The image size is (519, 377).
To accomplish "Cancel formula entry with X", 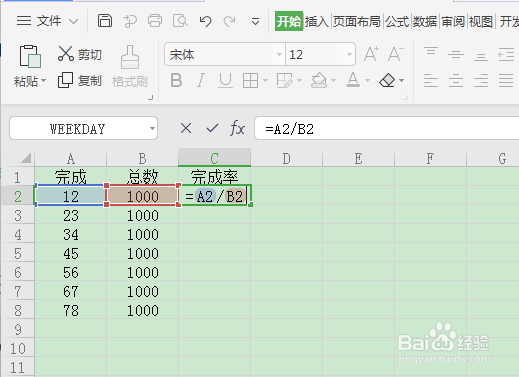I will tap(186, 128).
